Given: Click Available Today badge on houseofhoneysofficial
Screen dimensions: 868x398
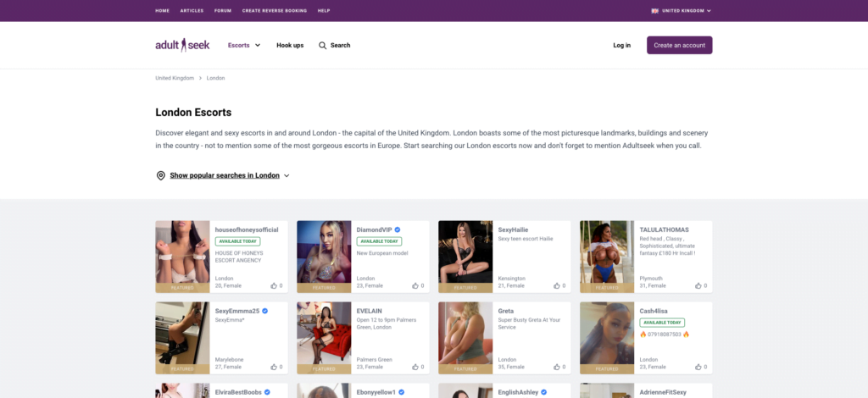Looking at the screenshot, I should point(237,241).
